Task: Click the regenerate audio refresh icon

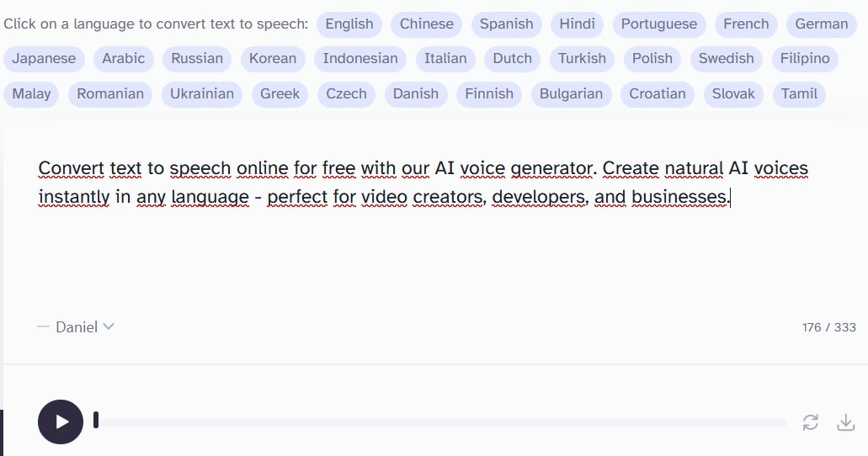Action: [811, 422]
